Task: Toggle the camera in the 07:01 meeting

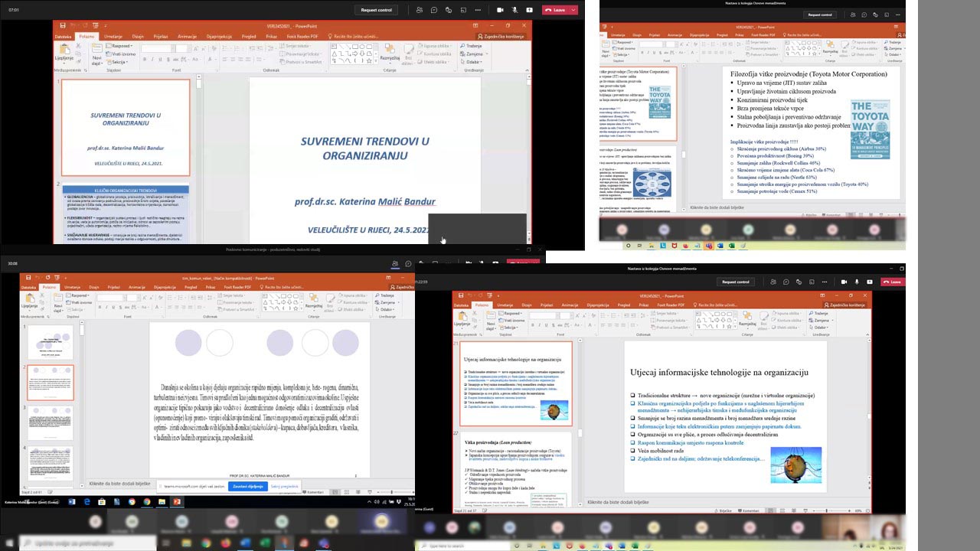Action: (x=500, y=10)
